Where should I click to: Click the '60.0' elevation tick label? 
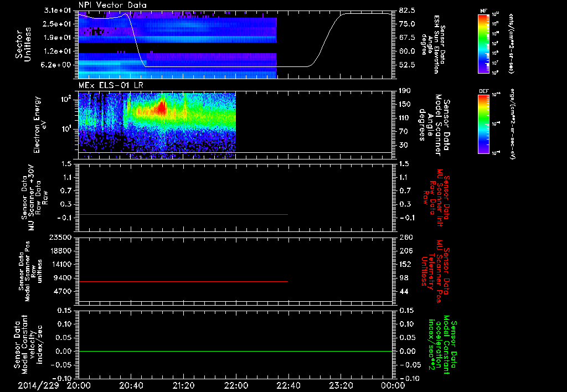coord(407,51)
